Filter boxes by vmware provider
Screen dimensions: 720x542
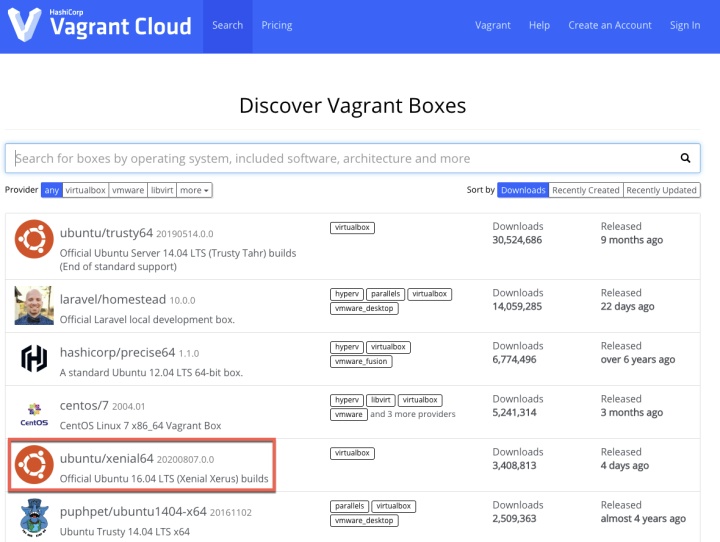pos(128,190)
